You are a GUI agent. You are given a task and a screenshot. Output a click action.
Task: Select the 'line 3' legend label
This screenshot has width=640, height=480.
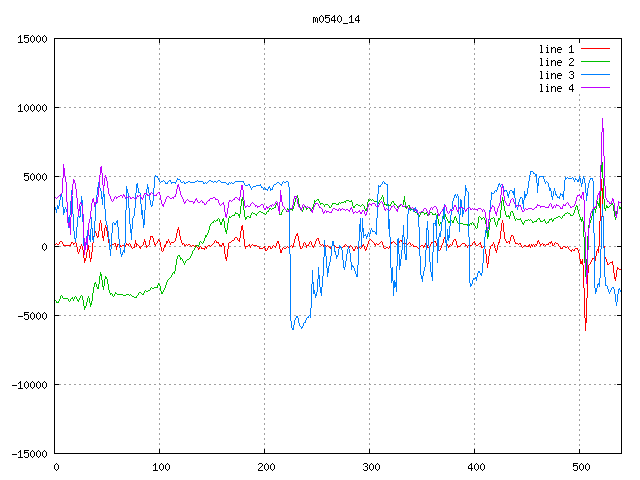point(556,75)
